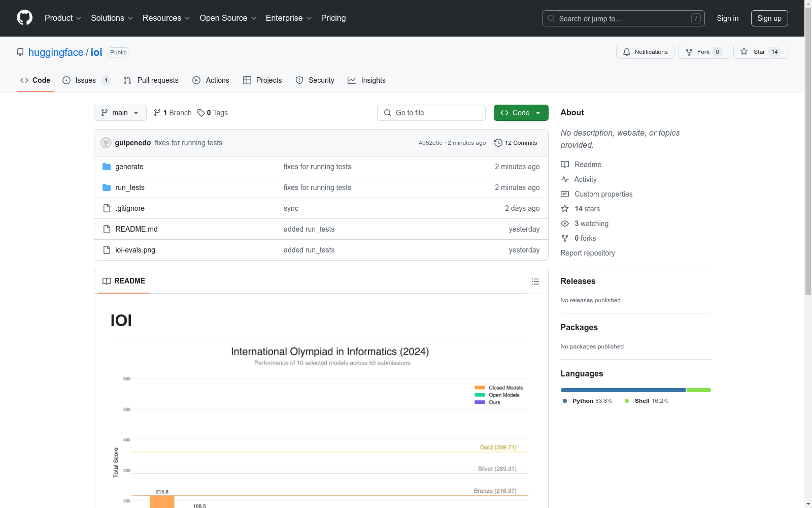
Task: Switch to the Projects tab
Action: coord(262,80)
